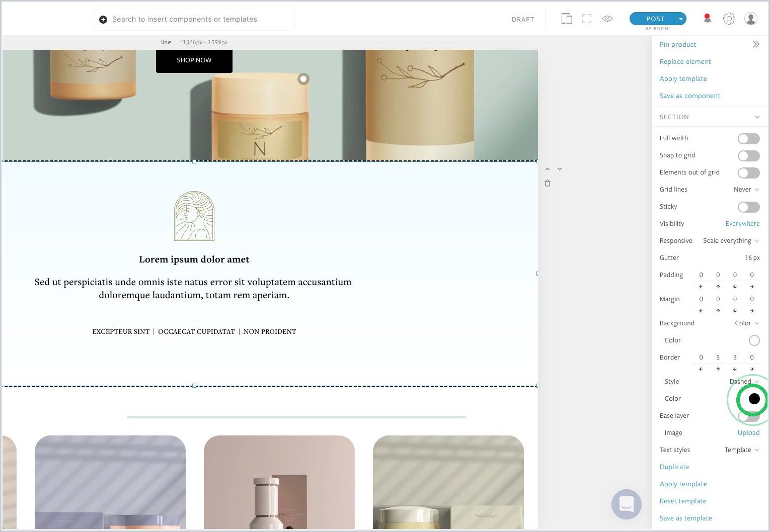Screen dimensions: 770x532
Task: Open Responsive Scale everything dropdown
Action: click(x=731, y=241)
